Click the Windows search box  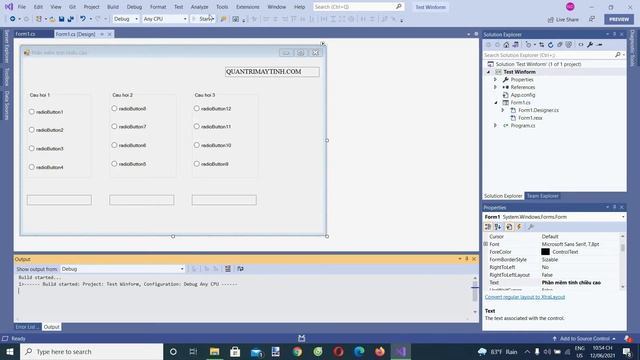(91, 351)
